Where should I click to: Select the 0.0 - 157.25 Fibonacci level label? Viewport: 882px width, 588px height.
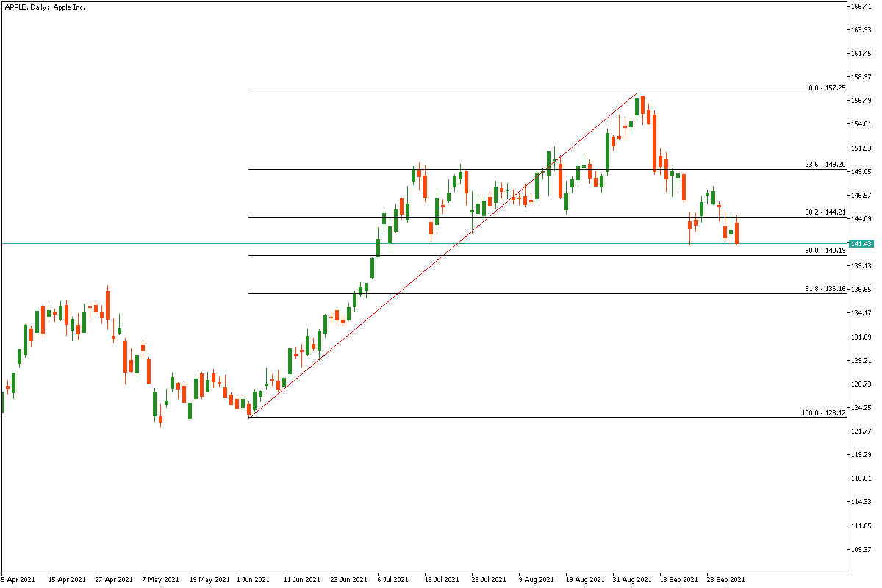pyautogui.click(x=826, y=88)
